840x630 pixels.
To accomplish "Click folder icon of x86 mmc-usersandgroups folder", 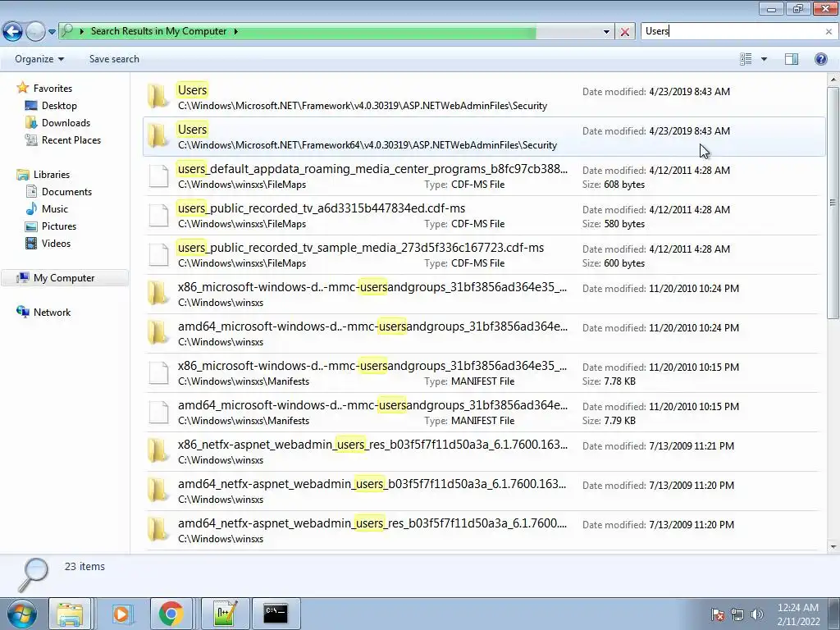I will click(158, 294).
